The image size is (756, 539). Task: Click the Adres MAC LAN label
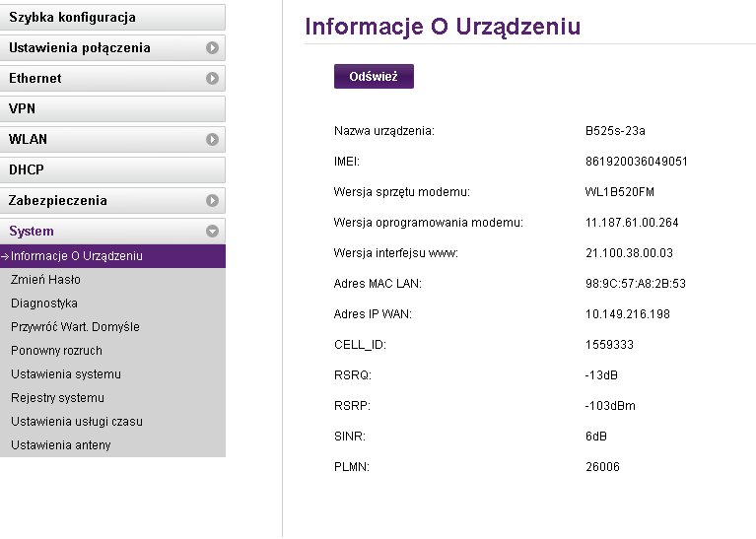click(378, 284)
